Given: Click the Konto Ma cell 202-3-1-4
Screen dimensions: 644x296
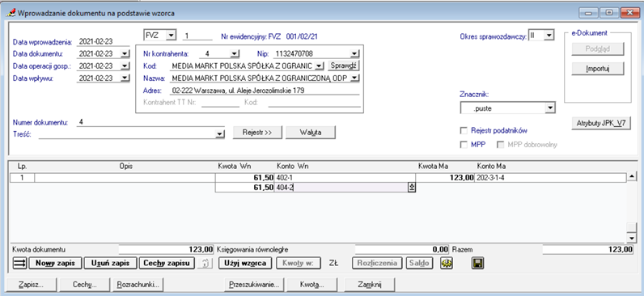Looking at the screenshot, I should pyautogui.click(x=549, y=178).
